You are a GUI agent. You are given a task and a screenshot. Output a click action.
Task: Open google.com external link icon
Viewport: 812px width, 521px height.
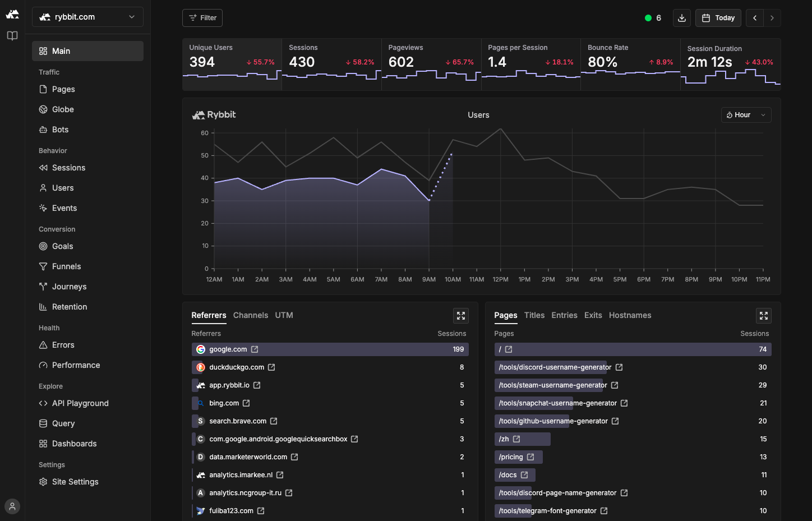(x=255, y=349)
